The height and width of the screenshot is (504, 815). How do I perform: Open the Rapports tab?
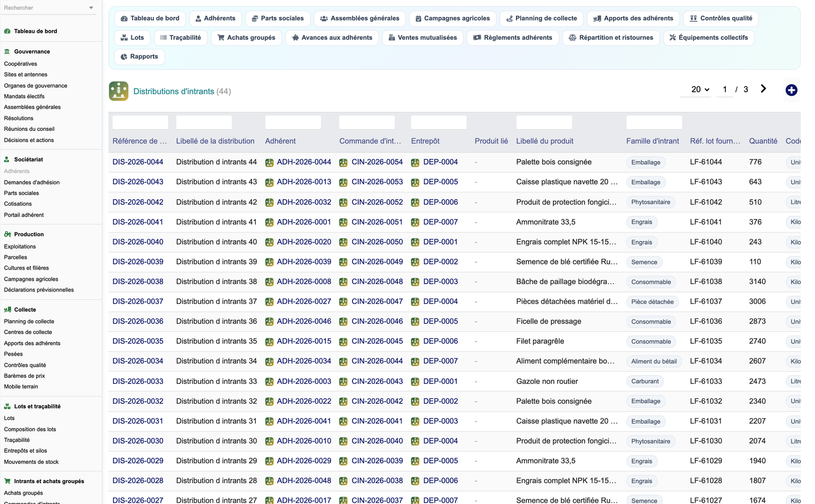click(x=139, y=56)
